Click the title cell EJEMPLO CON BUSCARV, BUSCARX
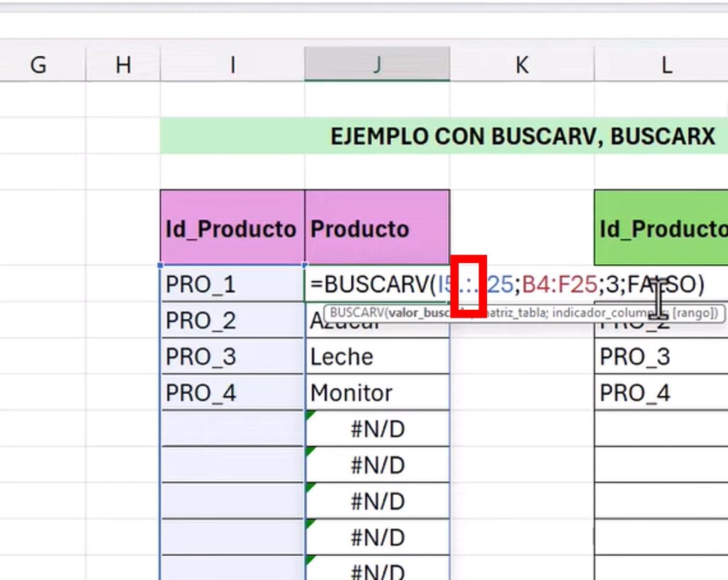 [x=523, y=136]
